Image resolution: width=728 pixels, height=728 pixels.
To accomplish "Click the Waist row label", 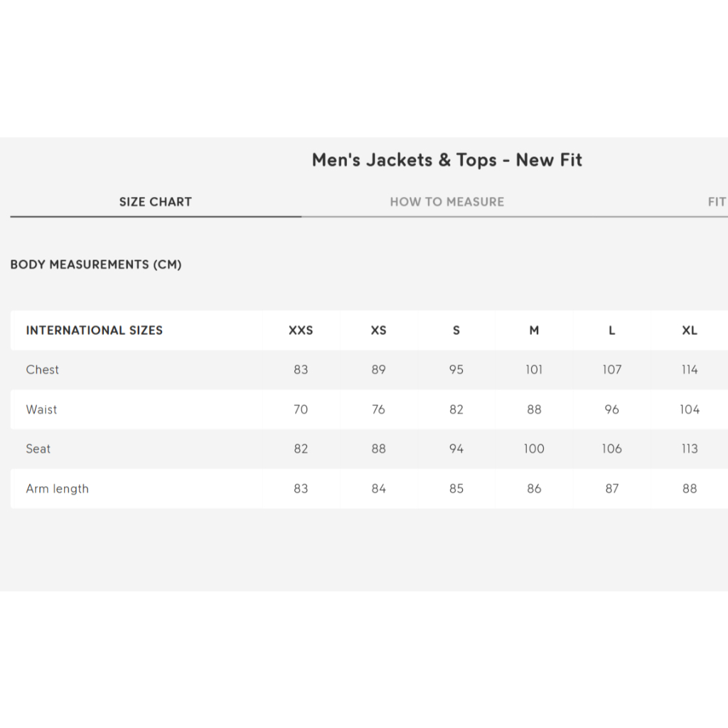I will [41, 409].
